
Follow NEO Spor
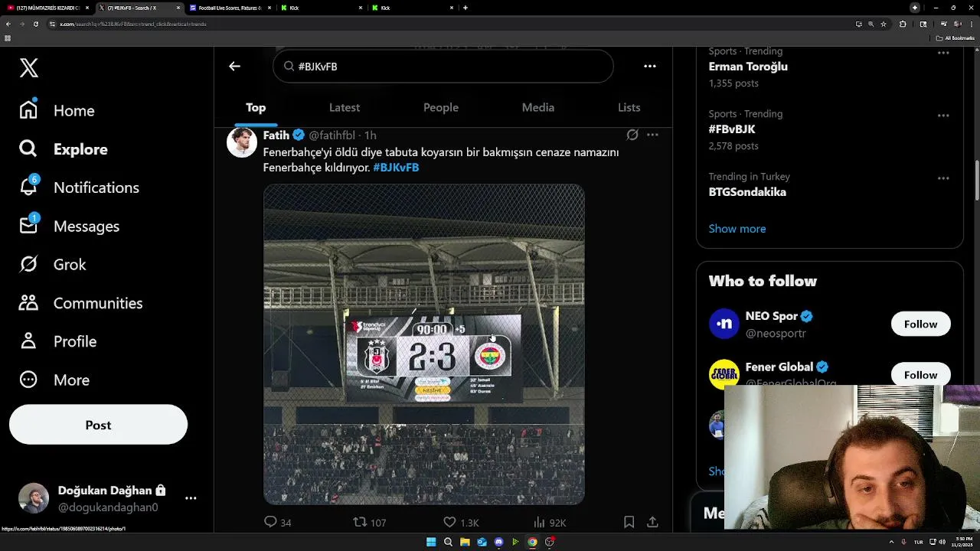tap(920, 324)
